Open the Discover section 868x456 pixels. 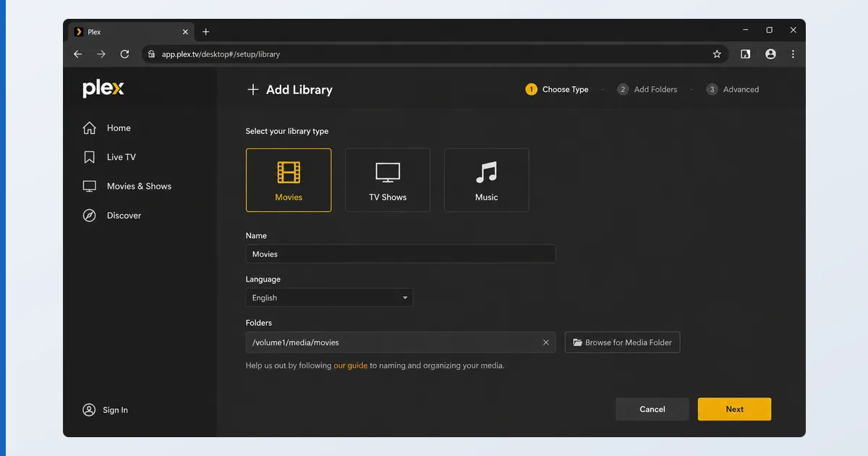pos(112,216)
